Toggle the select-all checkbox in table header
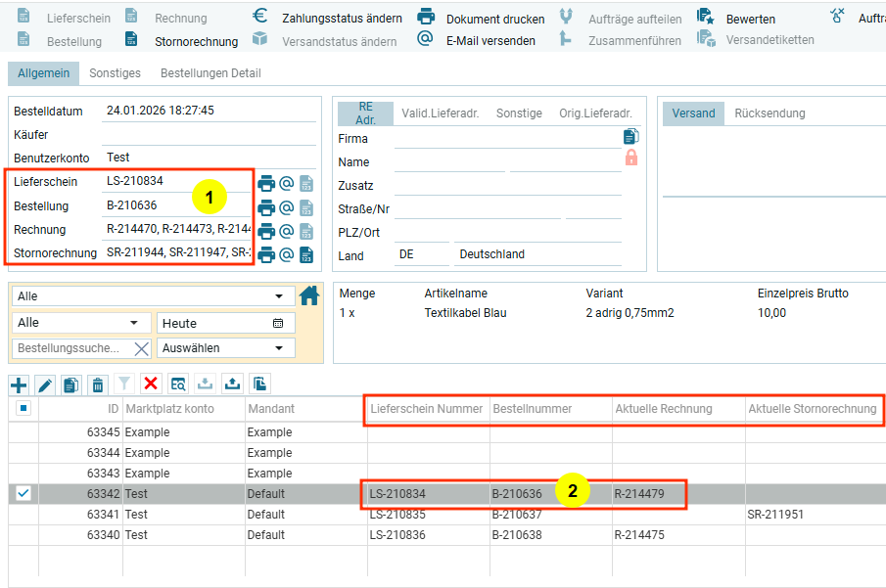Image resolution: width=886 pixels, height=588 pixels. [x=23, y=408]
